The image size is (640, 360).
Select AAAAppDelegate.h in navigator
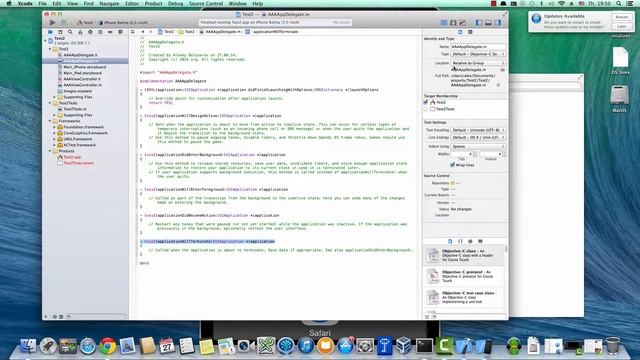pos(80,55)
